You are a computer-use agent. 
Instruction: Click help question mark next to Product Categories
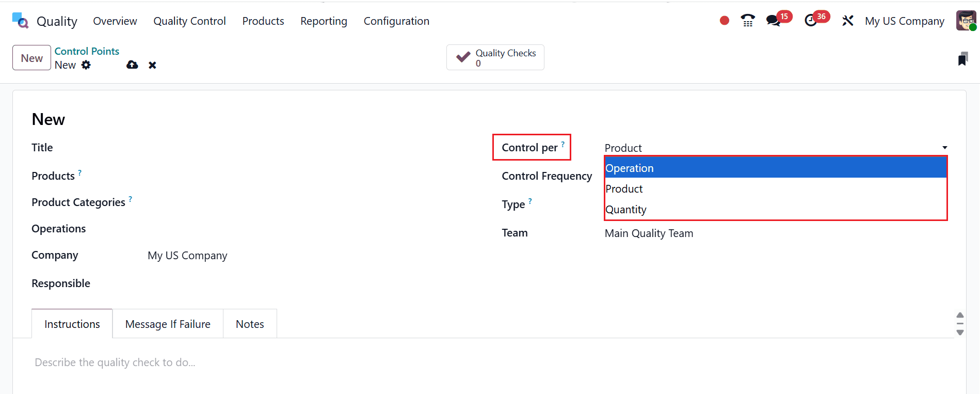131,199
